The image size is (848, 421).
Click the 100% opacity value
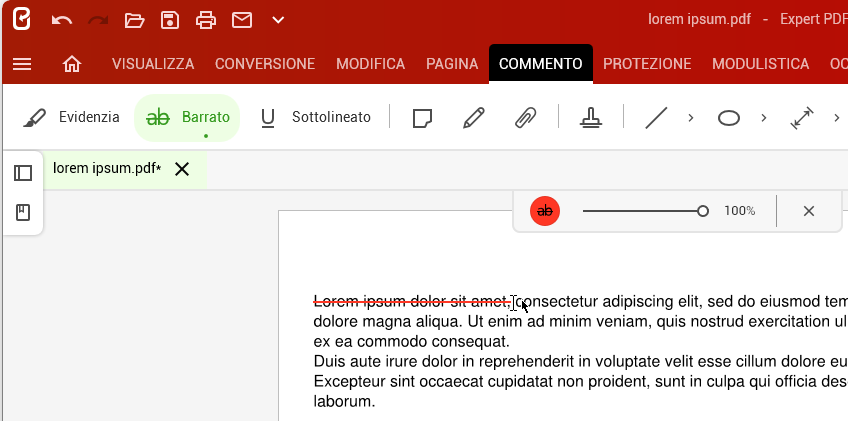click(740, 211)
